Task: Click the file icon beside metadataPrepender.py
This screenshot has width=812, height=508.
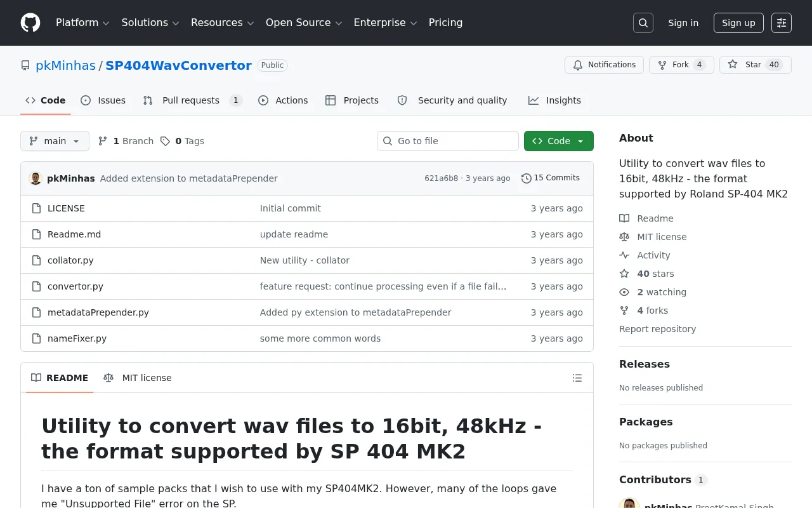Action: click(37, 312)
